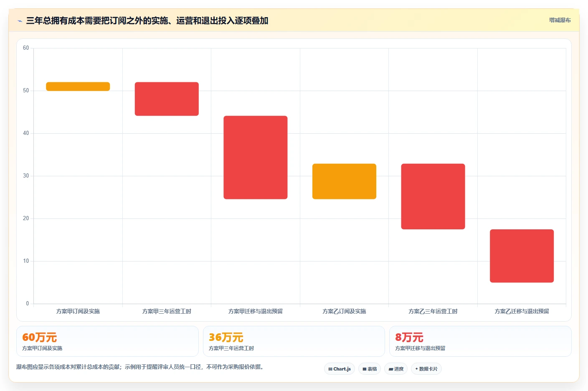This screenshot has width=588, height=391.
Task: Click the 方案甲三年运营工时 axis label
Action: 167,311
